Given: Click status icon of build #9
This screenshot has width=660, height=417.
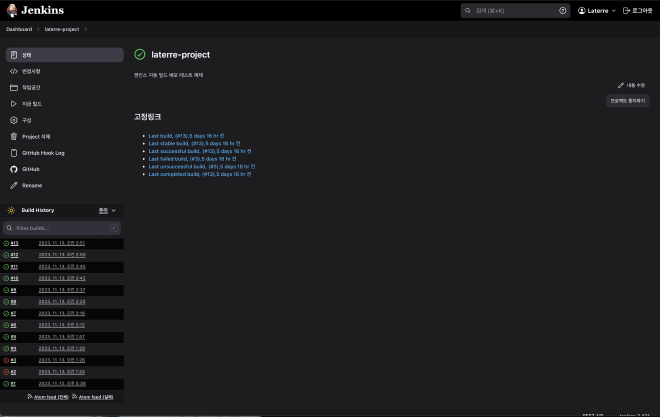Looking at the screenshot, I should pyautogui.click(x=6, y=290).
